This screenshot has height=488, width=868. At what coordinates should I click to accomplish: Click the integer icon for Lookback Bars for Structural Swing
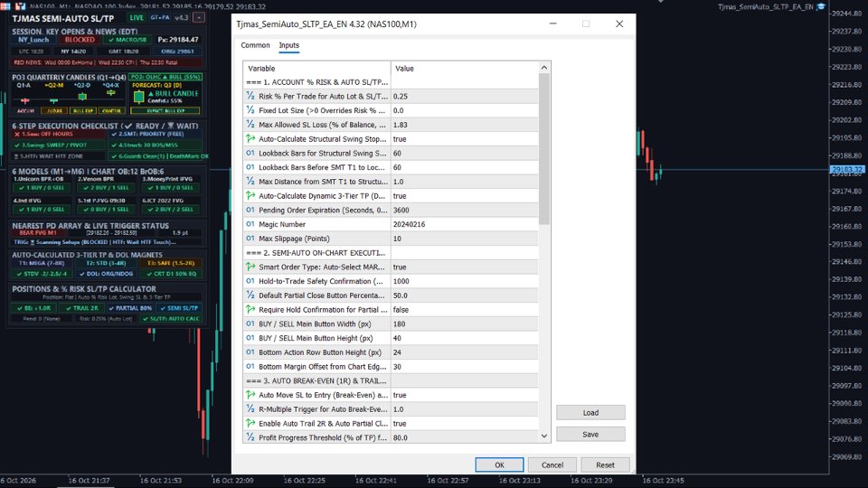250,153
